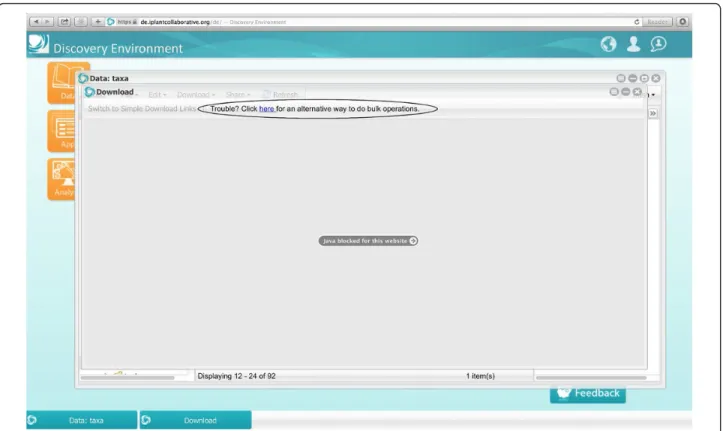Click 'Displaying 12 - 24 of 92' status text
The height and width of the screenshot is (431, 723).
tap(237, 376)
